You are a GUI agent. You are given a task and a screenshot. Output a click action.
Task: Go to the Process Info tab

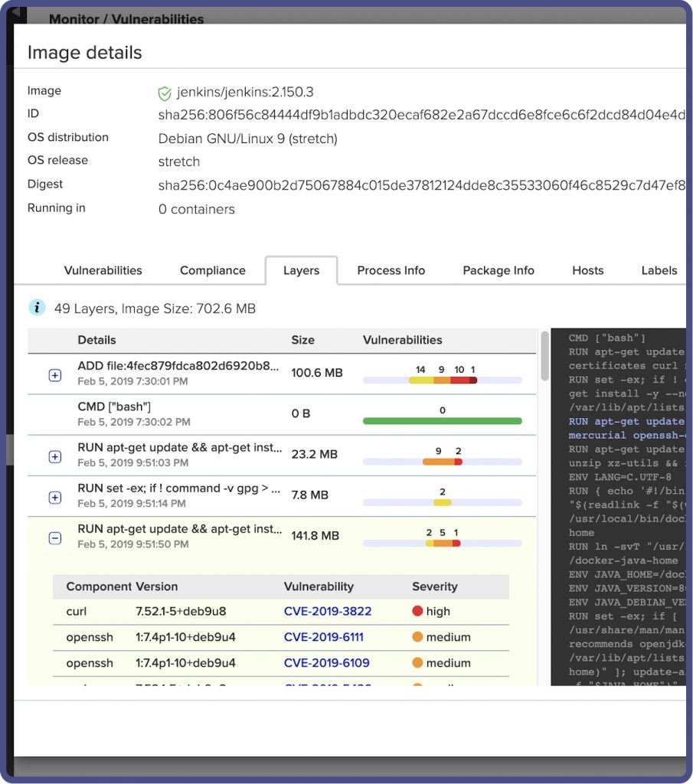pos(391,270)
